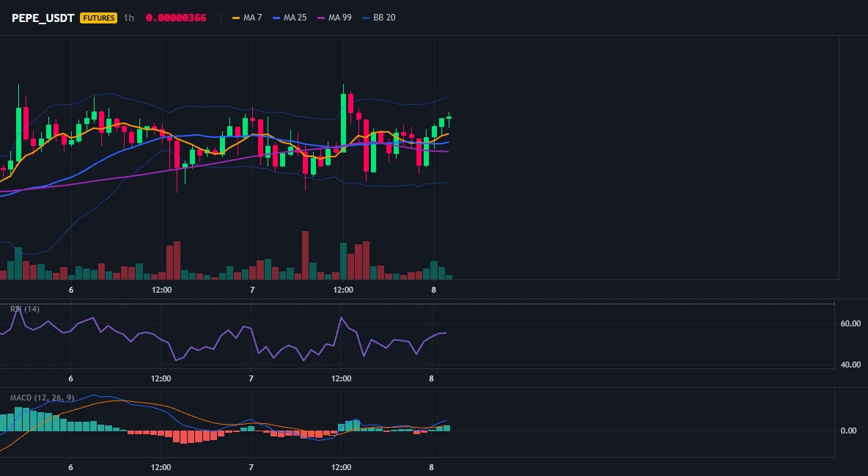Screen dimensions: 868x476
Task: Click the latest green candlestick on chart
Action: point(449,117)
